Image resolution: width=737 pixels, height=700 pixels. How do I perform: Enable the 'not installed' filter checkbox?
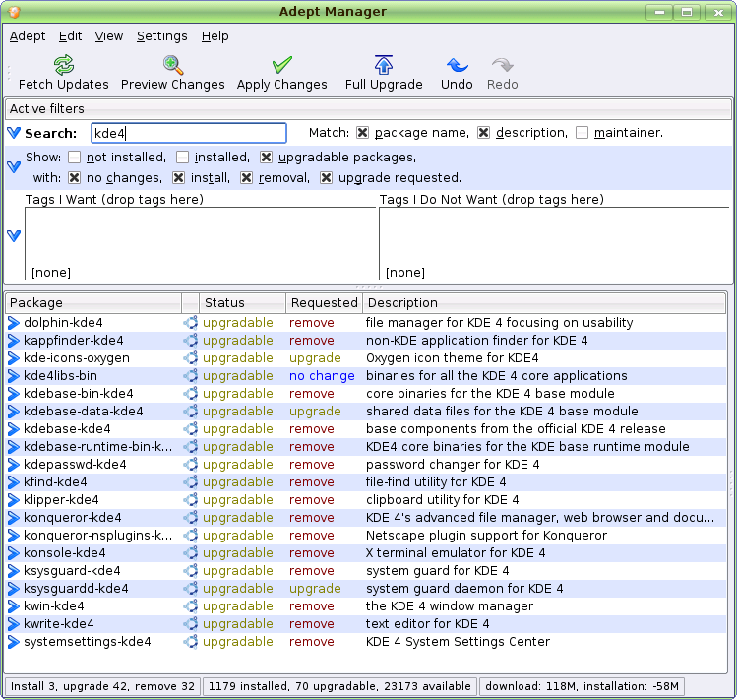pyautogui.click(x=74, y=157)
